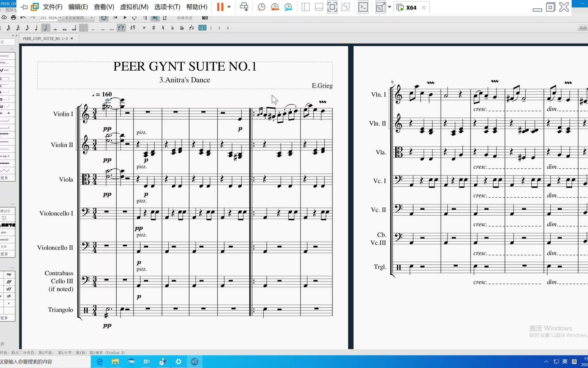
Task: Flip note stem direction
Action: [192, 28]
